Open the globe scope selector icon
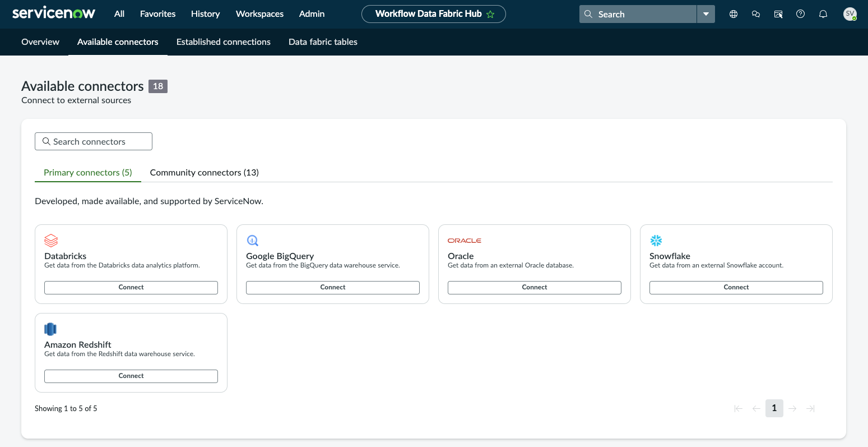Image resolution: width=868 pixels, height=447 pixels. point(734,14)
